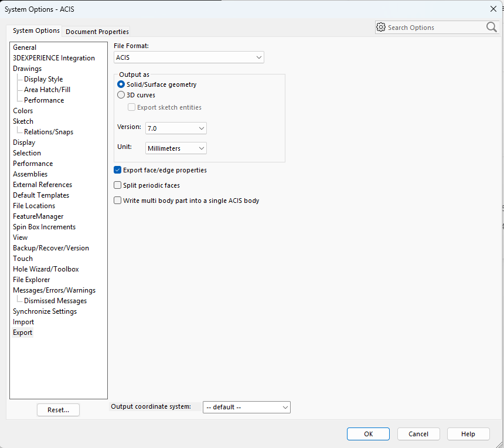Select top-level Performance option
504x448 pixels.
click(x=33, y=164)
